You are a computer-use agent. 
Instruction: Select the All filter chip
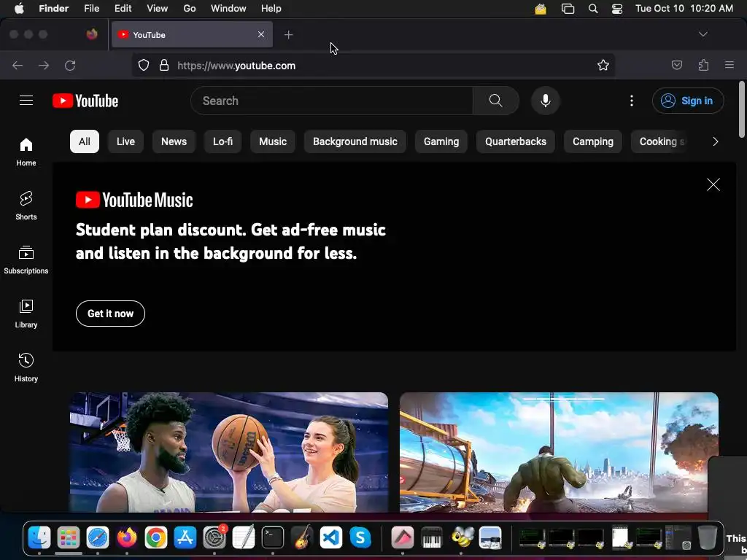click(x=85, y=141)
